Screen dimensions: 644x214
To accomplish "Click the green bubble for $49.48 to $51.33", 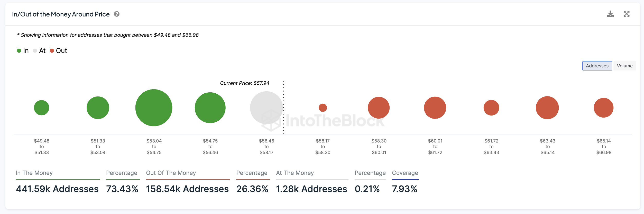I will click(x=42, y=108).
